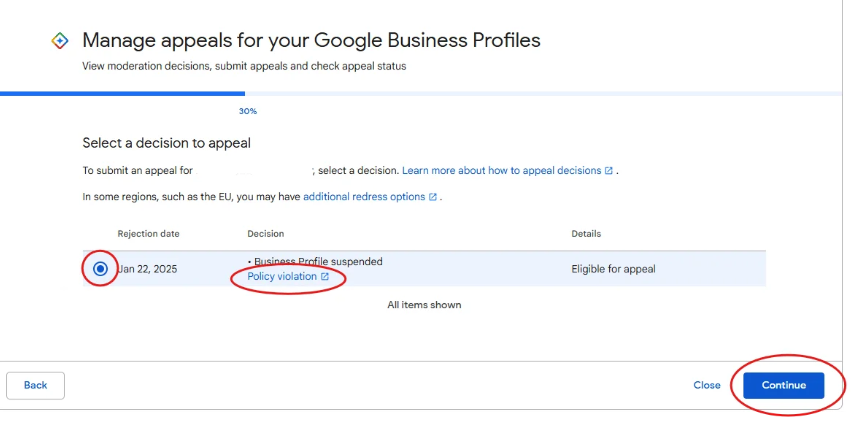Click external link icon beside appeal decisions link
851x423 pixels.
coord(609,171)
